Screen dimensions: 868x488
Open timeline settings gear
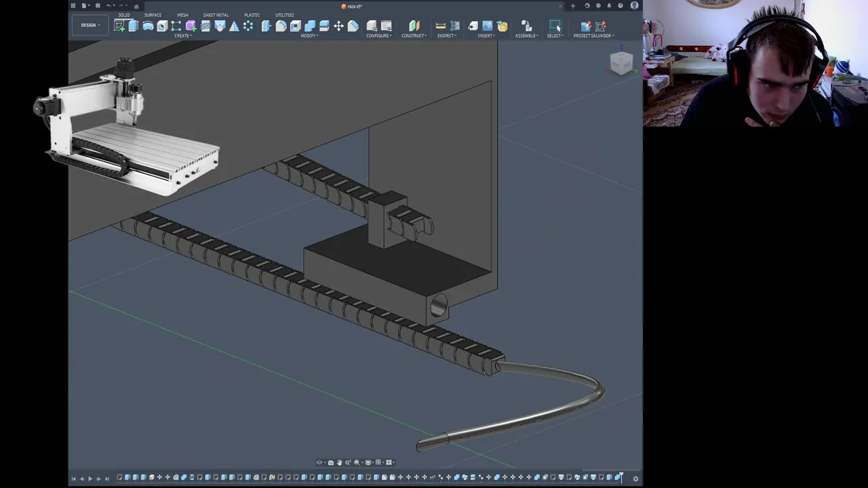[x=635, y=479]
